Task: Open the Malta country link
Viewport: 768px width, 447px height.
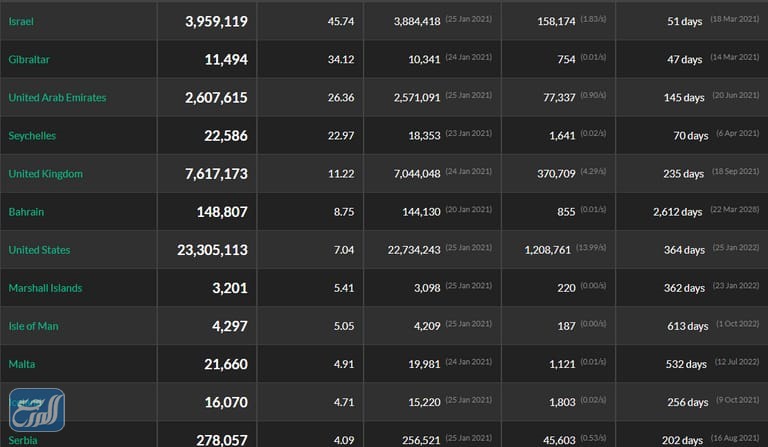Action: pyautogui.click(x=21, y=363)
